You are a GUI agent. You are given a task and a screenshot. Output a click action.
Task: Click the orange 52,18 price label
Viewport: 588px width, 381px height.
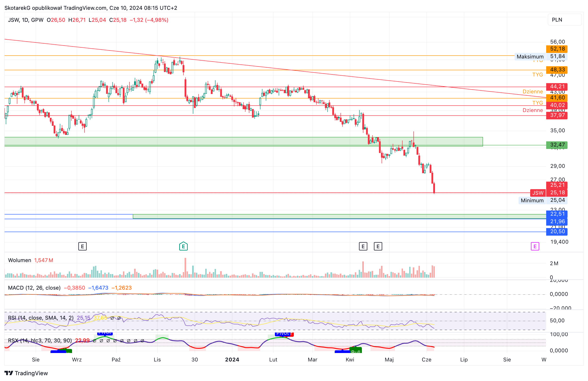tap(557, 49)
